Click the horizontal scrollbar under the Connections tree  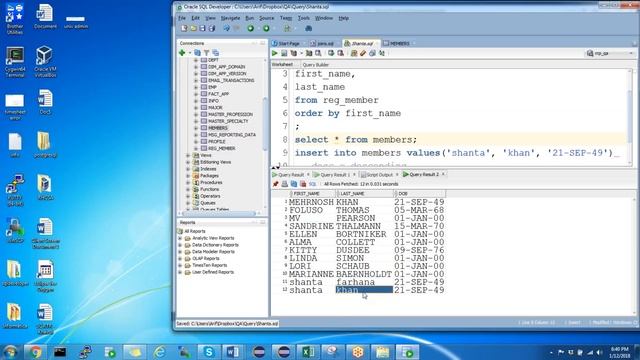218,213
